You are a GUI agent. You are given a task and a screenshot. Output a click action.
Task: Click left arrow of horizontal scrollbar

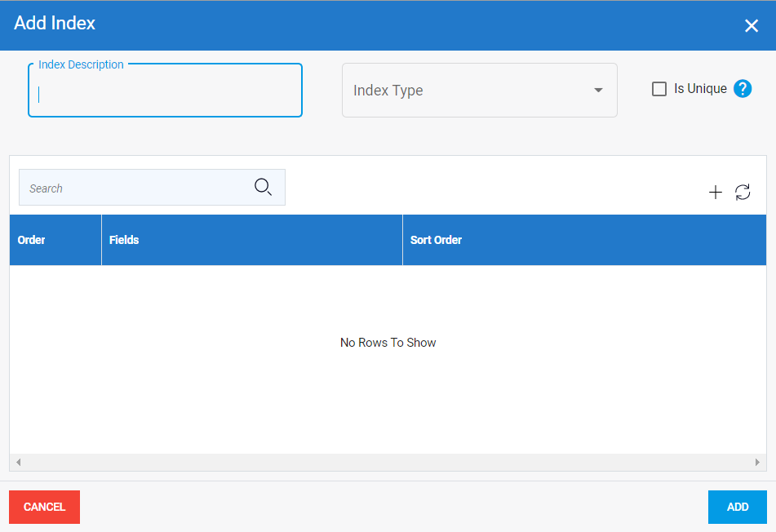18,463
